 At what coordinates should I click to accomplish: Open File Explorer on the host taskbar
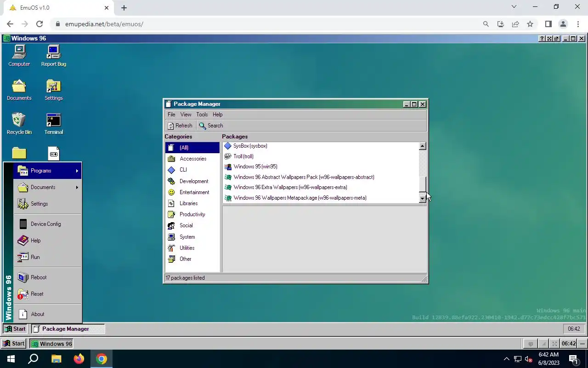click(x=56, y=359)
